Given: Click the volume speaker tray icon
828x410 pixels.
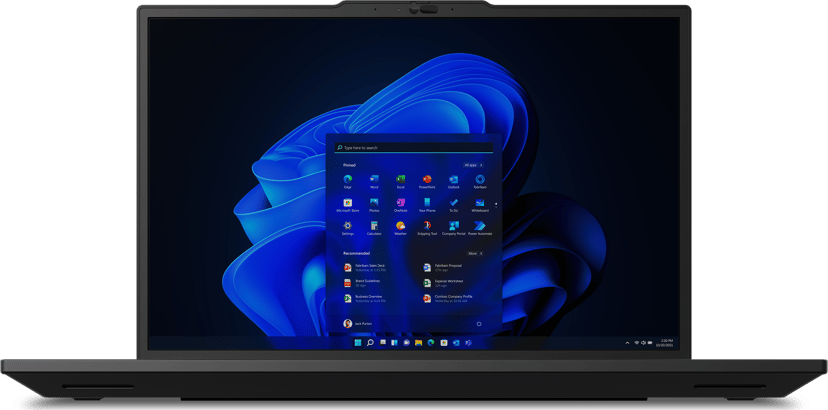Looking at the screenshot, I should 643,342.
